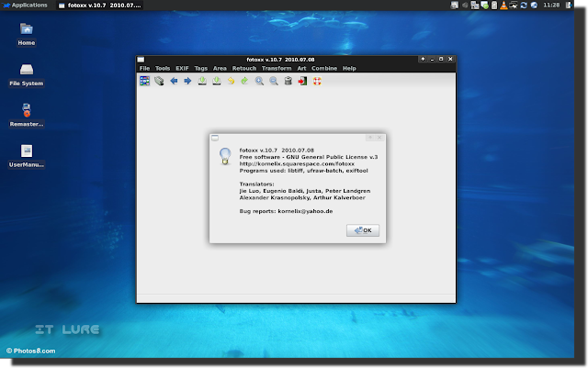Click the light bulb icon in dialog
This screenshot has width=588, height=368.
point(225,156)
